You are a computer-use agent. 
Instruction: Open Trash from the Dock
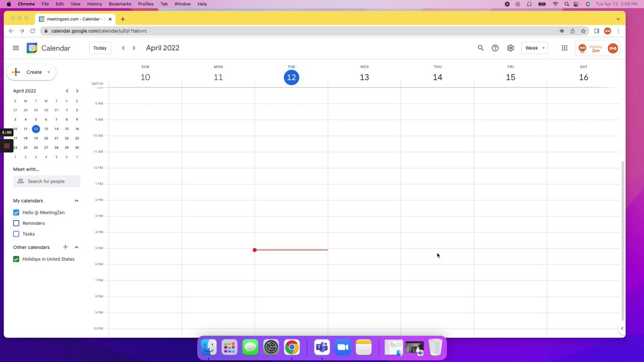(x=435, y=347)
